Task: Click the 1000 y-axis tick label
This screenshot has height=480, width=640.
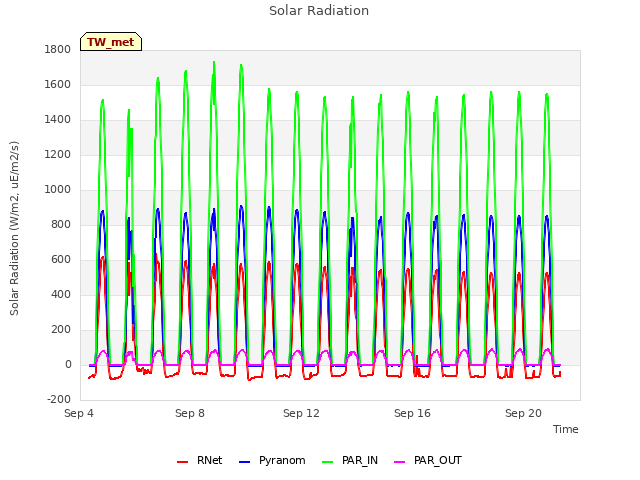Action: click(58, 189)
